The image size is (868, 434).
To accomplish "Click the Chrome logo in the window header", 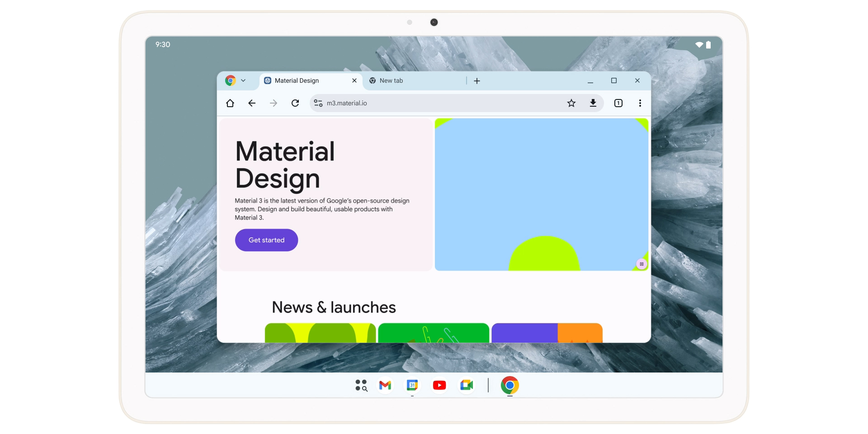I will (x=231, y=80).
